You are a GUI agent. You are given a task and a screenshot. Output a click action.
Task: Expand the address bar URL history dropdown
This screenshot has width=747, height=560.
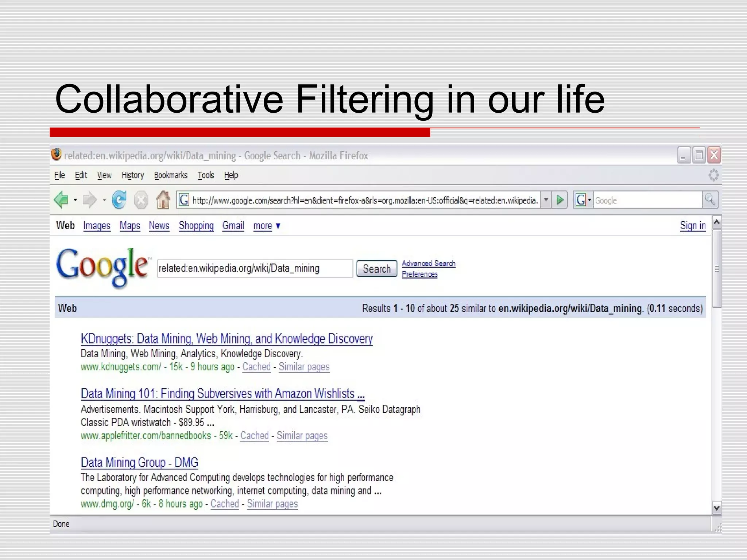pos(546,200)
